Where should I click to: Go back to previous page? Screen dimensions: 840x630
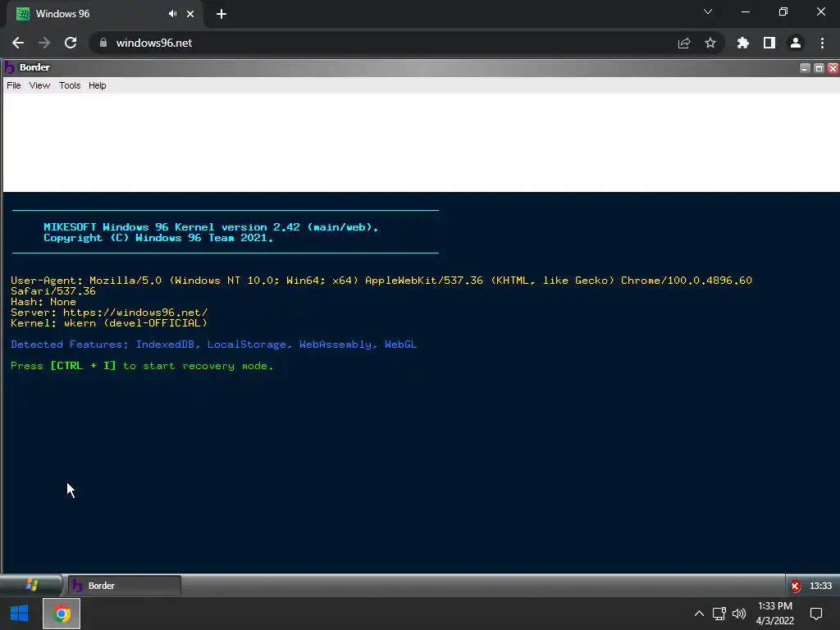click(18, 43)
